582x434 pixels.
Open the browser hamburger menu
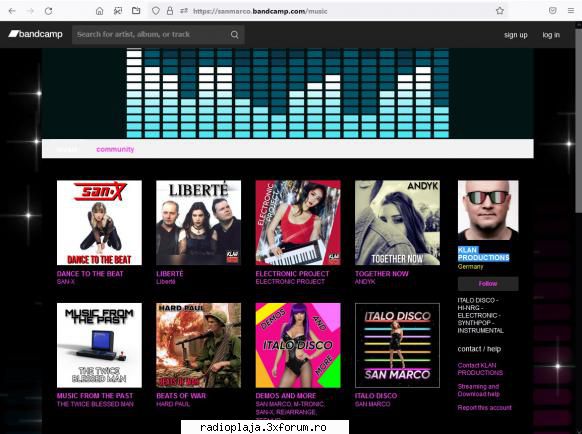[571, 11]
